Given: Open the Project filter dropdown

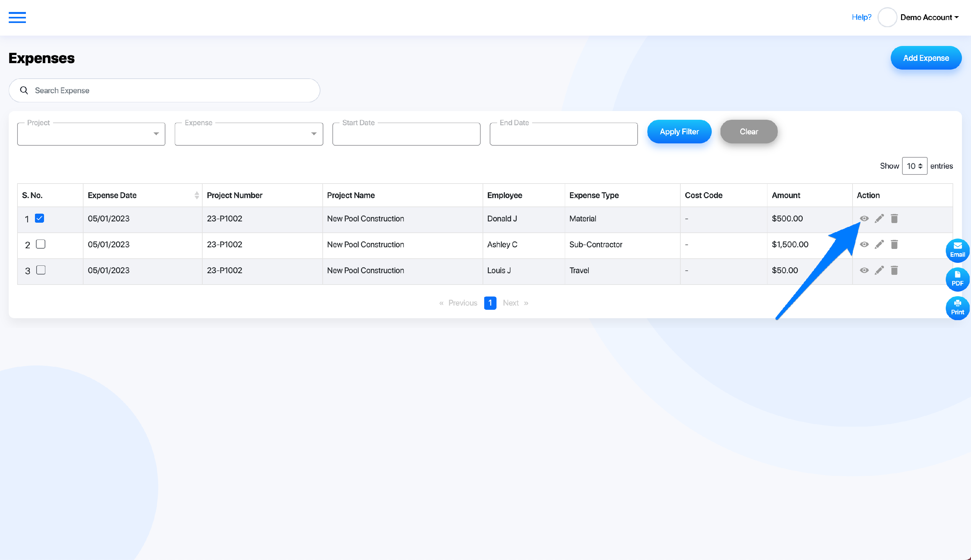Looking at the screenshot, I should [x=91, y=134].
